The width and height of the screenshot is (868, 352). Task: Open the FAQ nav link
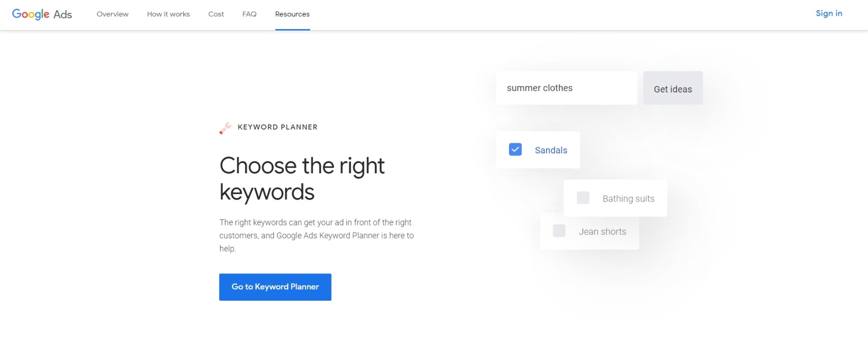(x=249, y=14)
